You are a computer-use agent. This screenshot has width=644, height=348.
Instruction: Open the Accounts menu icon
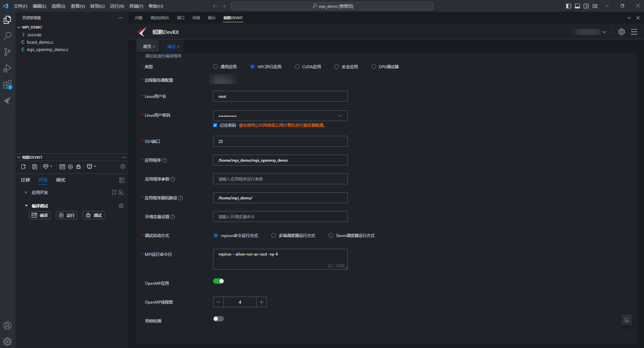click(x=7, y=325)
